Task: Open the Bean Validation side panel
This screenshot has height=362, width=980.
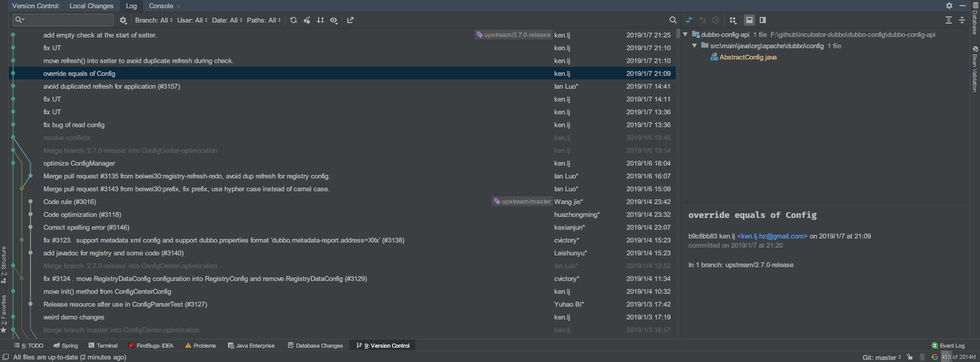Action: coord(975,69)
